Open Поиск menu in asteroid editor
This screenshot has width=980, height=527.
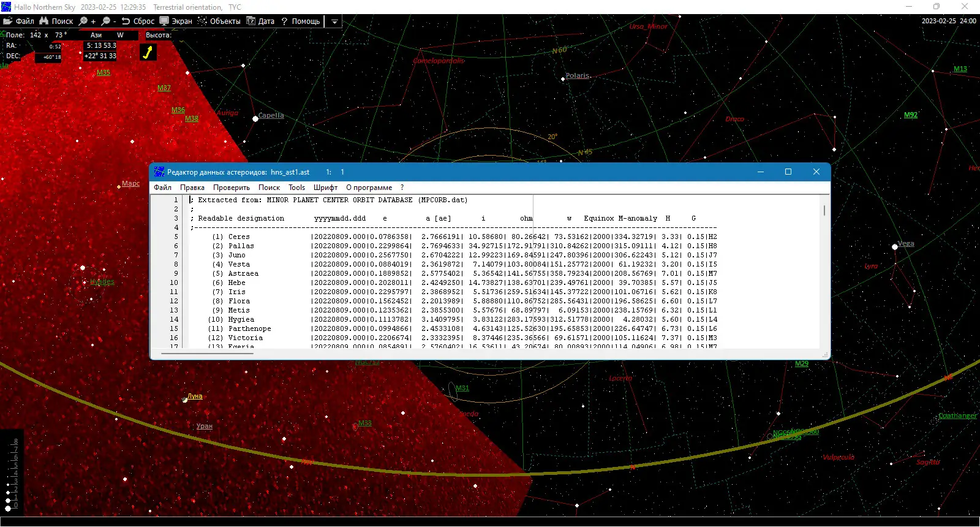pyautogui.click(x=269, y=188)
